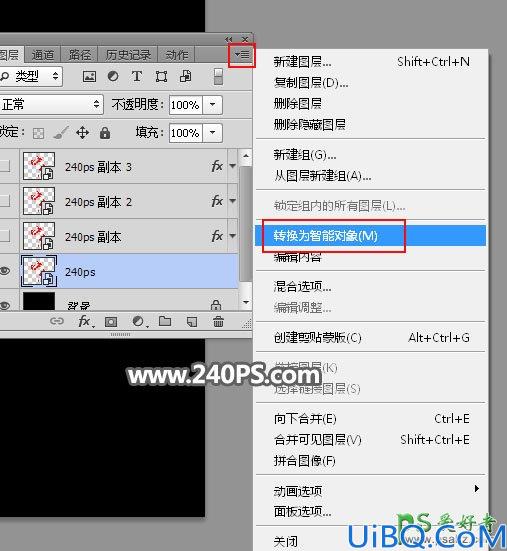Choose 面板选项... menu item

pyautogui.click(x=370, y=512)
